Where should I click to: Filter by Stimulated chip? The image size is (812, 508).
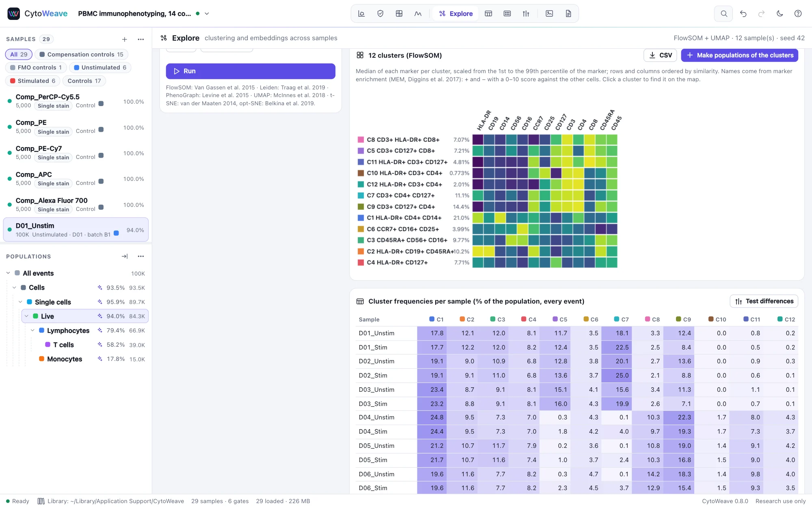coord(32,81)
